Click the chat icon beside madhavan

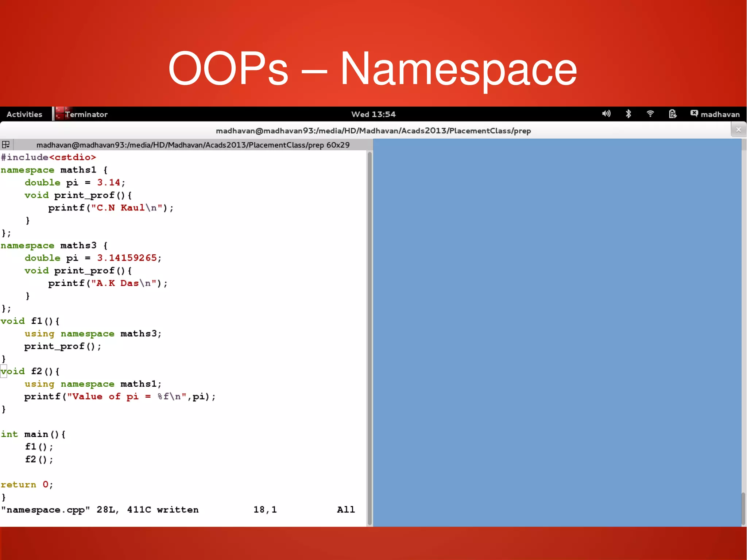694,113
